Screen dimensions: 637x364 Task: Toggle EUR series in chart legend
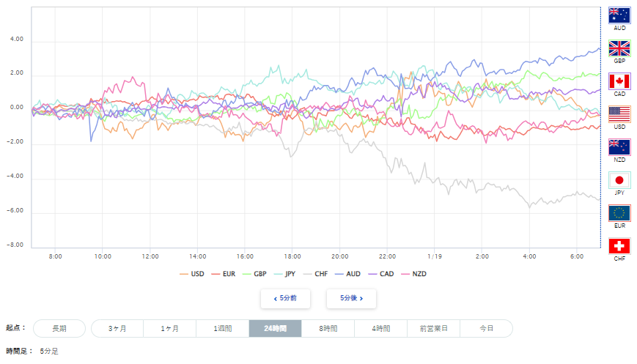(x=224, y=274)
